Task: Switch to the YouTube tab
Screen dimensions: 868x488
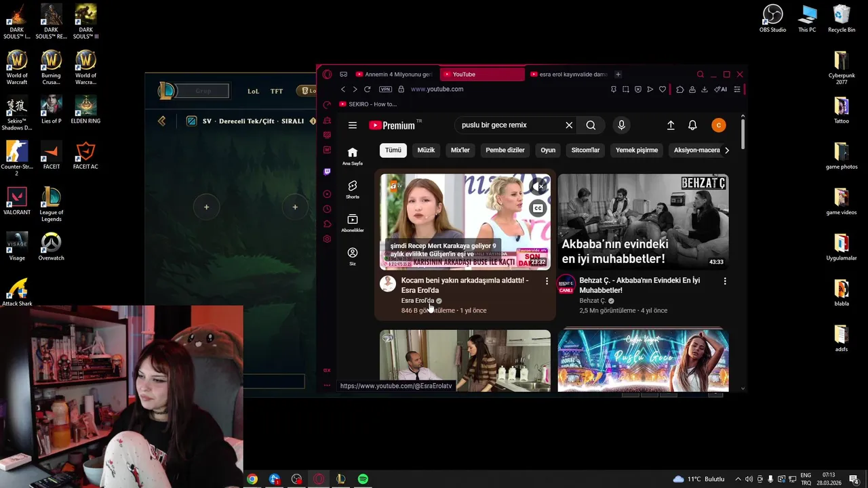Action: coord(482,75)
